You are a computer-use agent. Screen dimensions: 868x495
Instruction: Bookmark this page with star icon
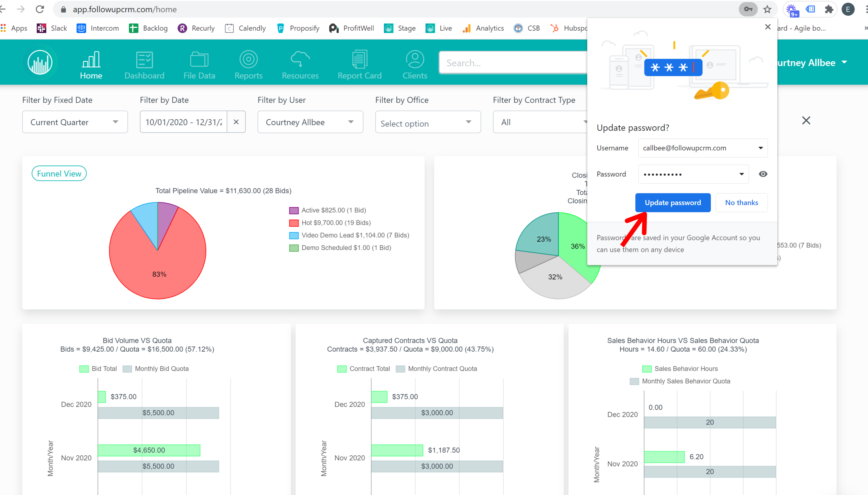(767, 9)
